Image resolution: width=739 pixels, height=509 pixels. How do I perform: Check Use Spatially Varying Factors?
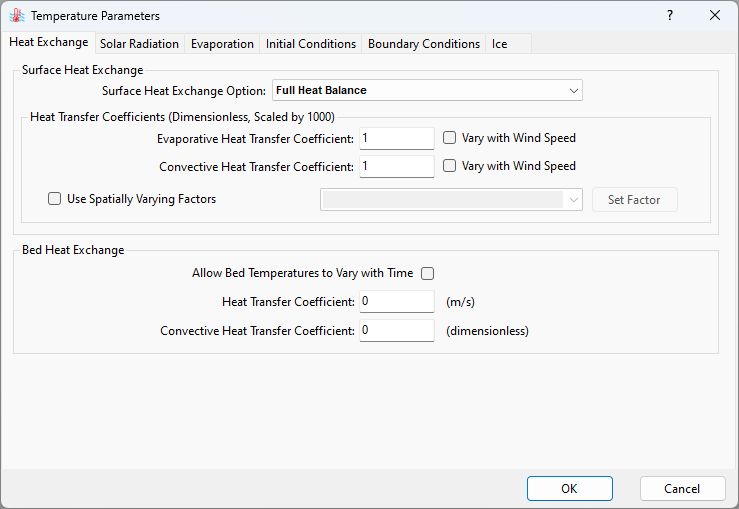pos(55,199)
